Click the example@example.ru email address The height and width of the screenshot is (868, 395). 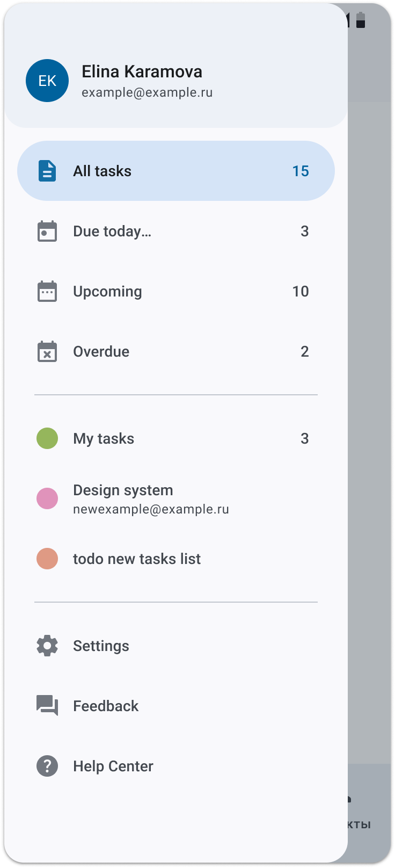tap(147, 92)
